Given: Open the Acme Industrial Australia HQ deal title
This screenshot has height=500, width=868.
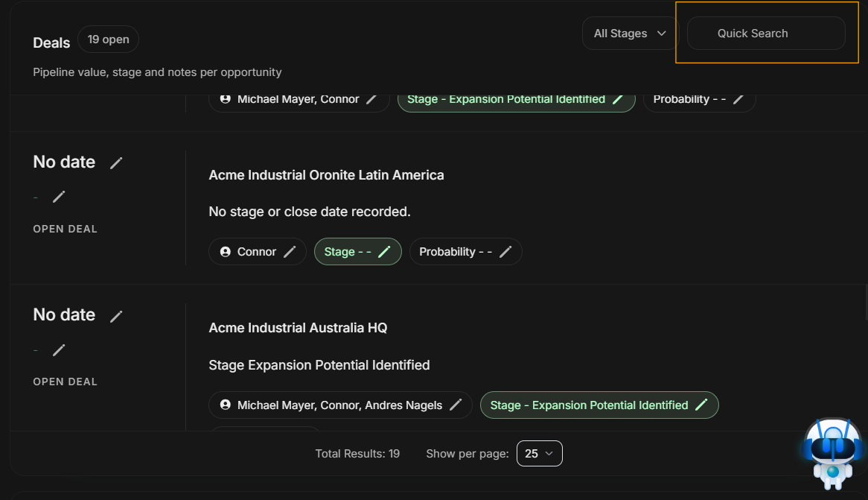Looking at the screenshot, I should pyautogui.click(x=298, y=328).
